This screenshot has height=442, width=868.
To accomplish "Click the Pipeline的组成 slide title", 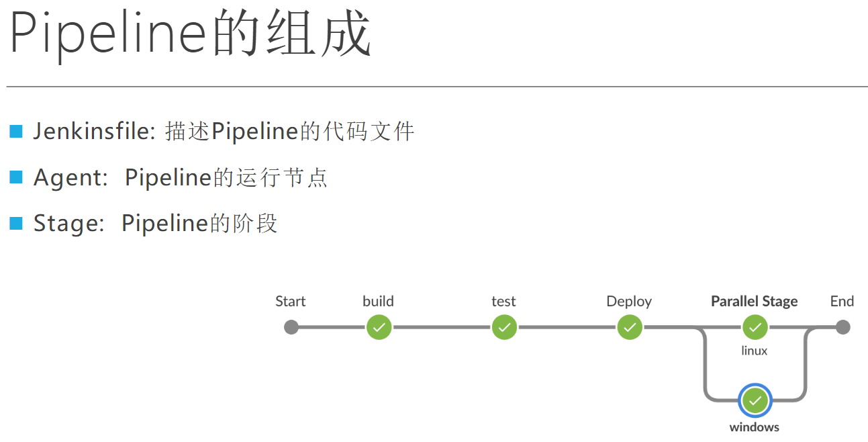I will tap(190, 34).
